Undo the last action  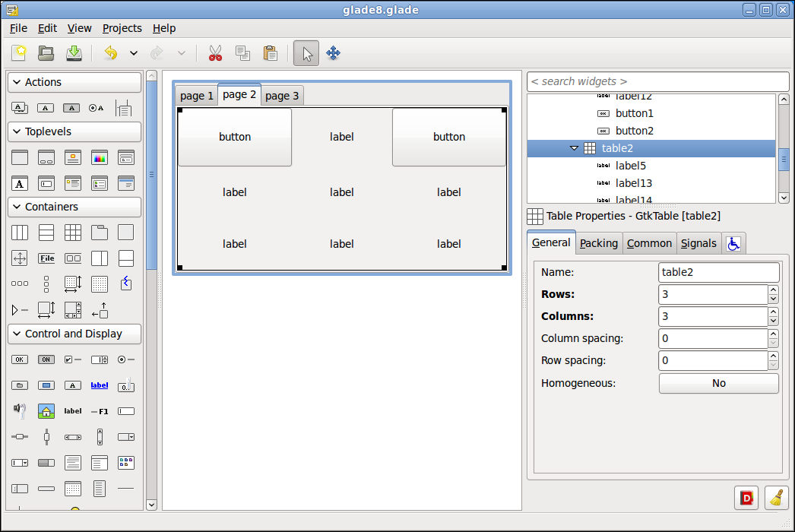tap(110, 52)
